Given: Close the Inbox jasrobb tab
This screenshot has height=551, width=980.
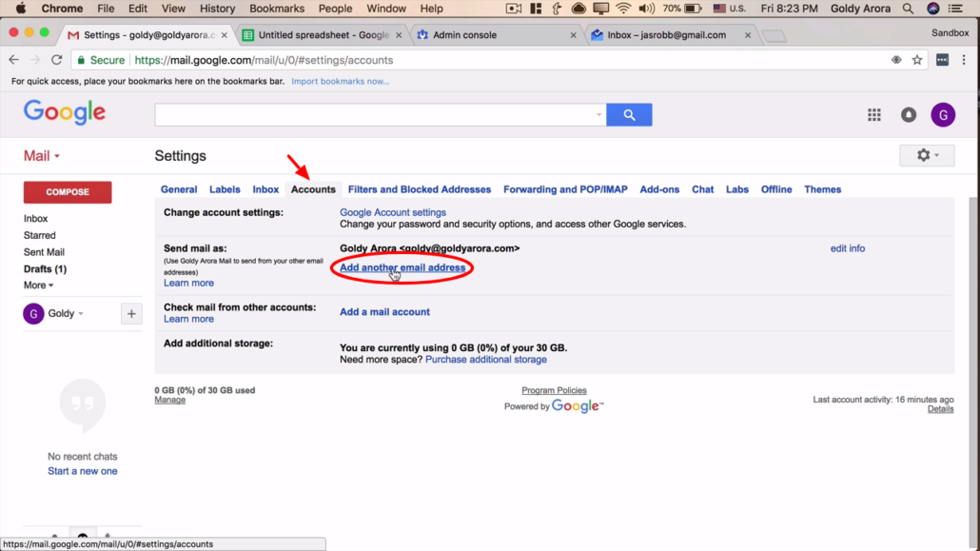Looking at the screenshot, I should coord(748,35).
